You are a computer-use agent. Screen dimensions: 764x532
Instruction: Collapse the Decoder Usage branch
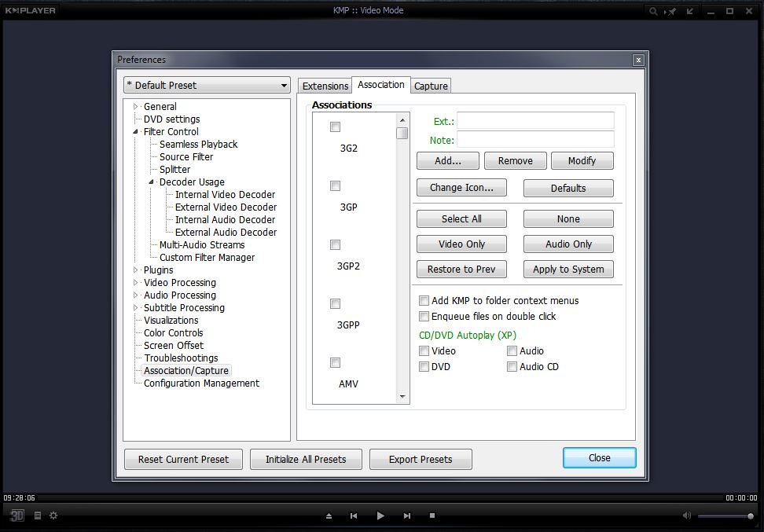(x=151, y=182)
